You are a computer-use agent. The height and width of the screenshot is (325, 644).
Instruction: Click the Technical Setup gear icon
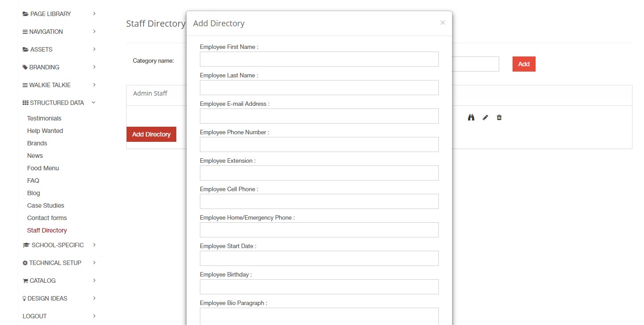coord(25,263)
